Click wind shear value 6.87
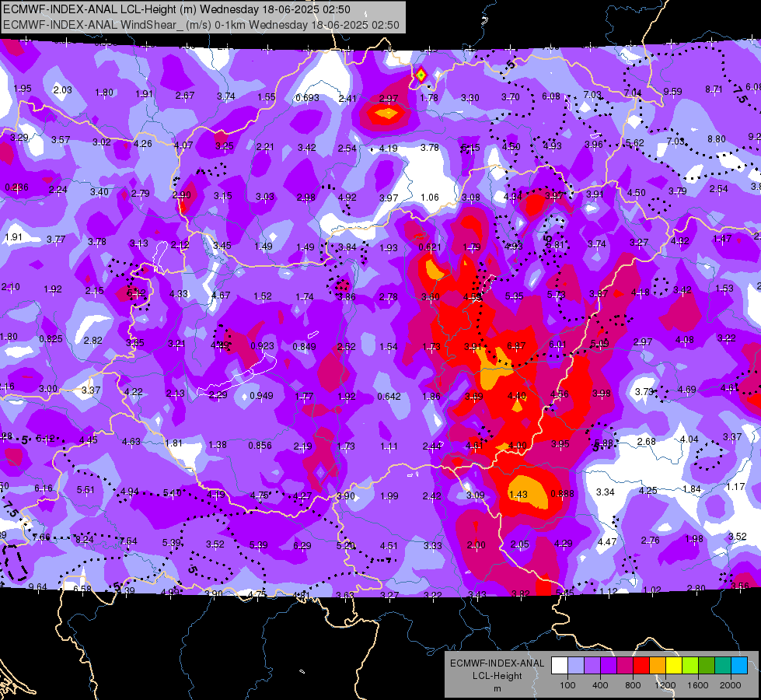Screen dimensions: 761x700 [516, 346]
